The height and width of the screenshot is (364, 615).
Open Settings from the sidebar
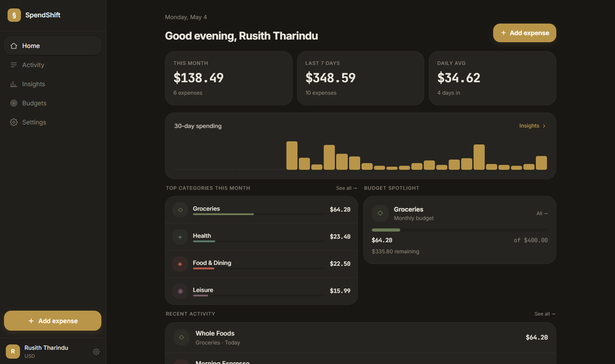click(52, 122)
